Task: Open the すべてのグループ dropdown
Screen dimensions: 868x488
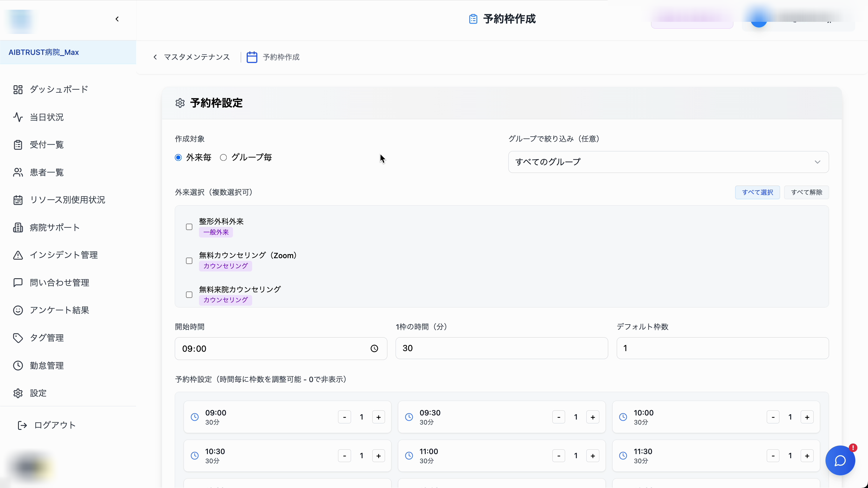Action: (x=668, y=162)
